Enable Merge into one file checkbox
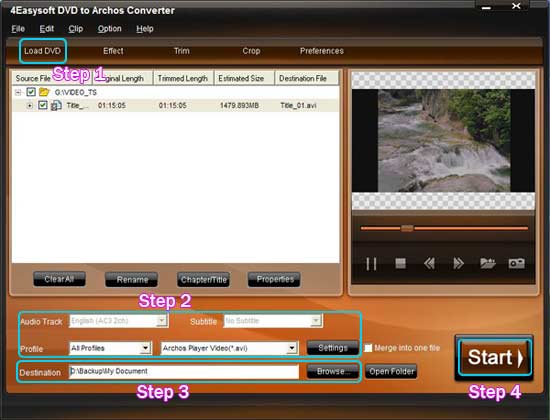Viewport: 550px width, 420px height. [368, 348]
